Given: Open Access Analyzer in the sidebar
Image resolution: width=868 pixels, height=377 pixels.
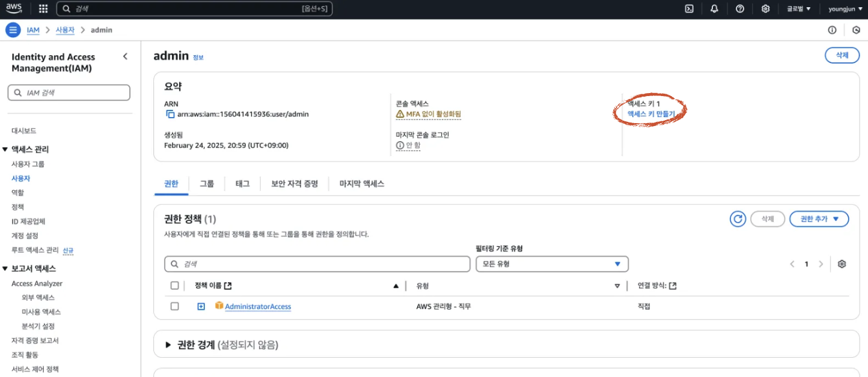Looking at the screenshot, I should [37, 283].
